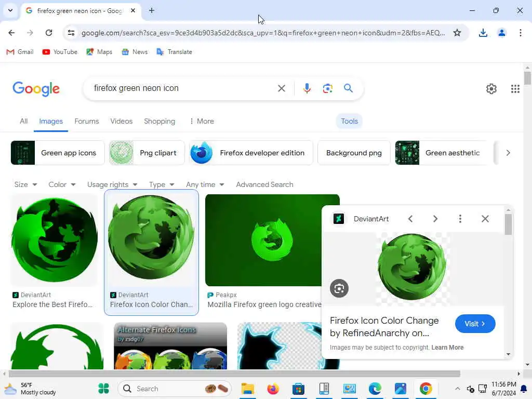Open Gmail bookmark
This screenshot has width=532, height=399.
20,52
